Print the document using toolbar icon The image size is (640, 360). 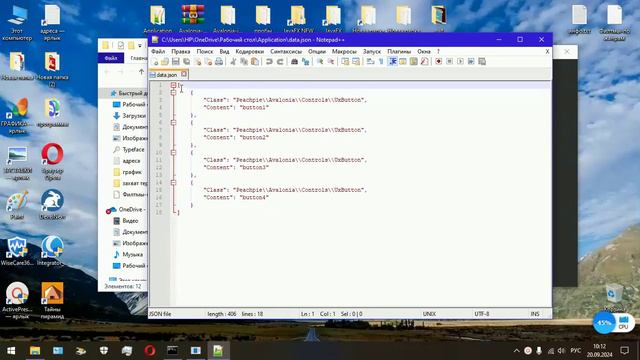click(219, 62)
